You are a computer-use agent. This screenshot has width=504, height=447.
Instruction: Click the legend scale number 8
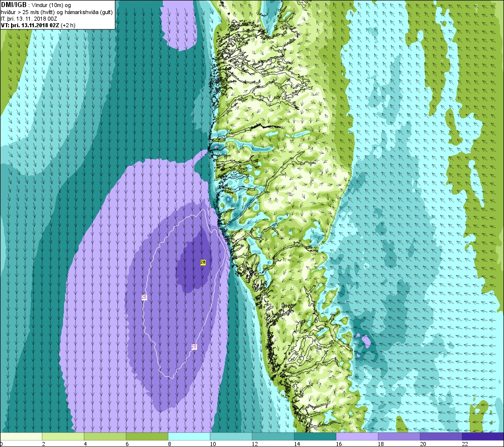[x=169, y=444]
